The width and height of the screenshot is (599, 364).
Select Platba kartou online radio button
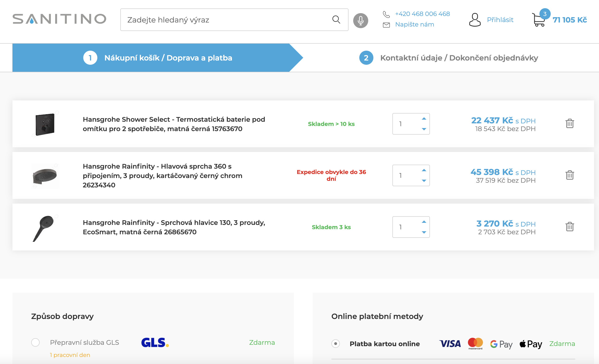pyautogui.click(x=335, y=344)
